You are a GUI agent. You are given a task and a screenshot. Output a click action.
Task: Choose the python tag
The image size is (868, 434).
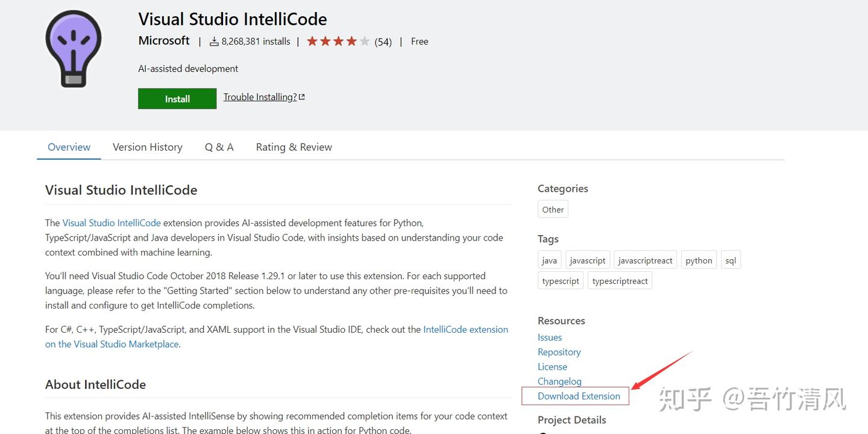tap(699, 260)
